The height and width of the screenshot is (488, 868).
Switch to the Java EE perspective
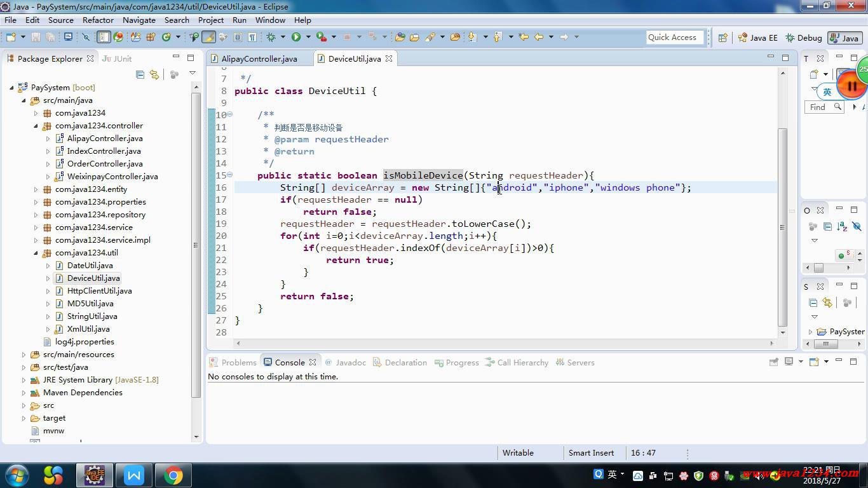pos(757,37)
